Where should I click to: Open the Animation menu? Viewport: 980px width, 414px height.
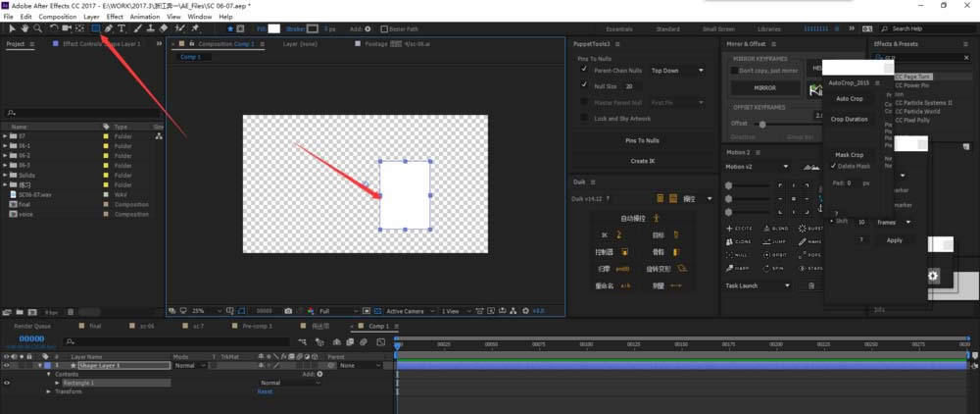144,17
